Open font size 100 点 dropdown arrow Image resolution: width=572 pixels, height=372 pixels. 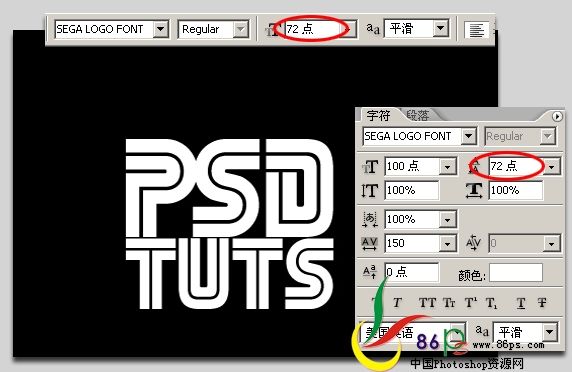tap(448, 167)
